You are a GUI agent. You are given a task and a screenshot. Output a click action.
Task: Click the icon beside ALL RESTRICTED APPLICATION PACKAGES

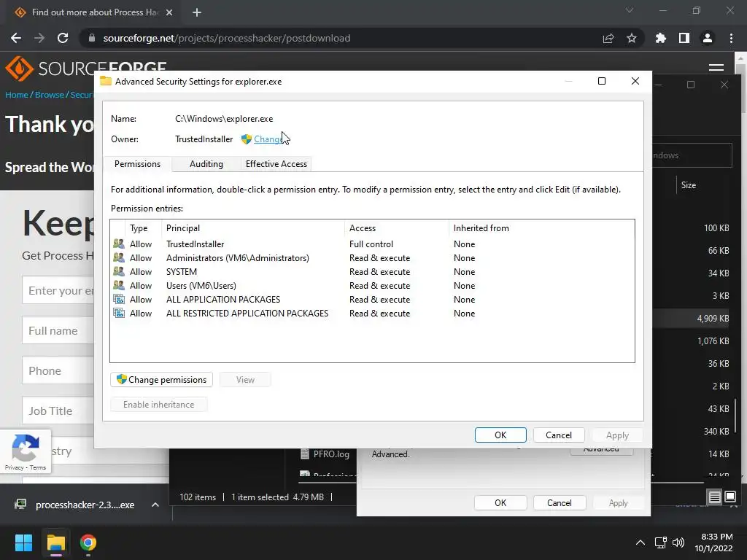[x=119, y=313]
